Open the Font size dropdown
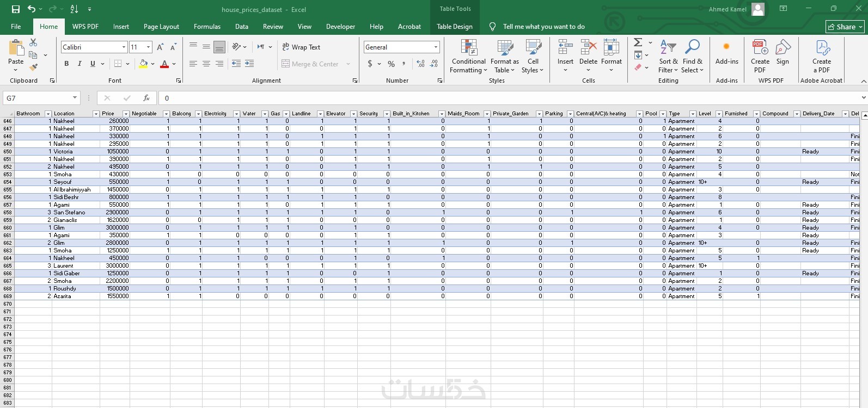The height and width of the screenshot is (408, 868). 148,47
